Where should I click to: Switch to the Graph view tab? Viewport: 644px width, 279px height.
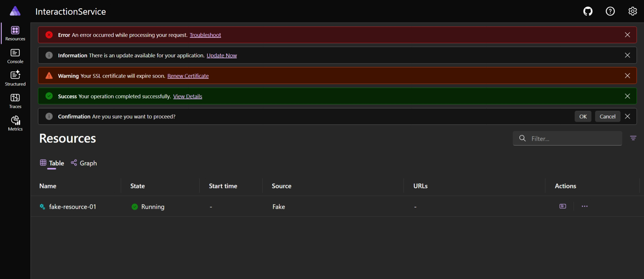[84, 163]
